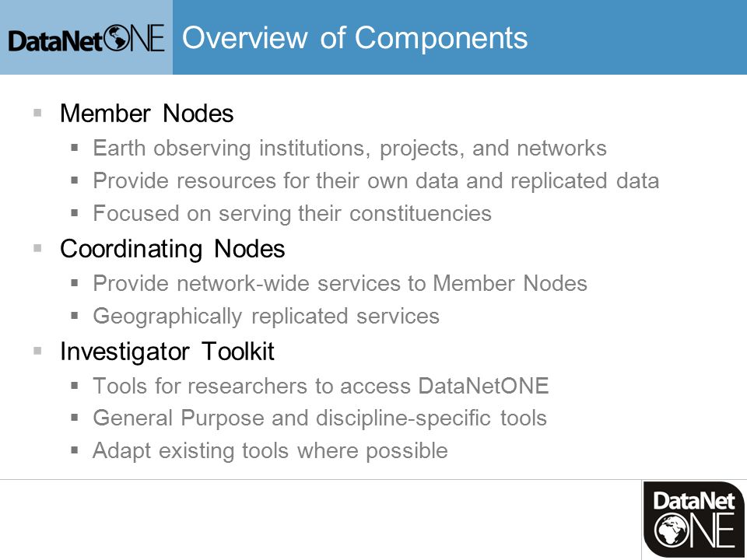Select 'Provide network-wide services to Member Nodes'
The width and height of the screenshot is (747, 560).
click(x=340, y=283)
